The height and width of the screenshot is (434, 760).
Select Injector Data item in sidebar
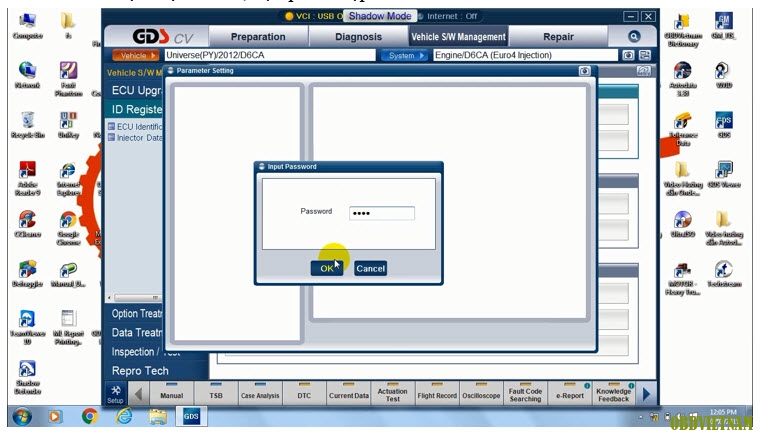click(135, 138)
